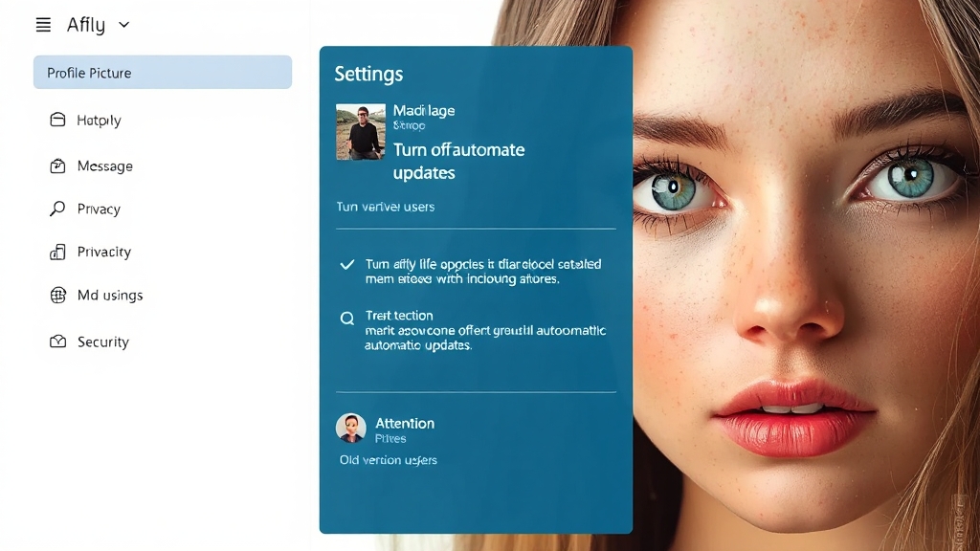Open the Message icon in the sidebar

coord(57,165)
